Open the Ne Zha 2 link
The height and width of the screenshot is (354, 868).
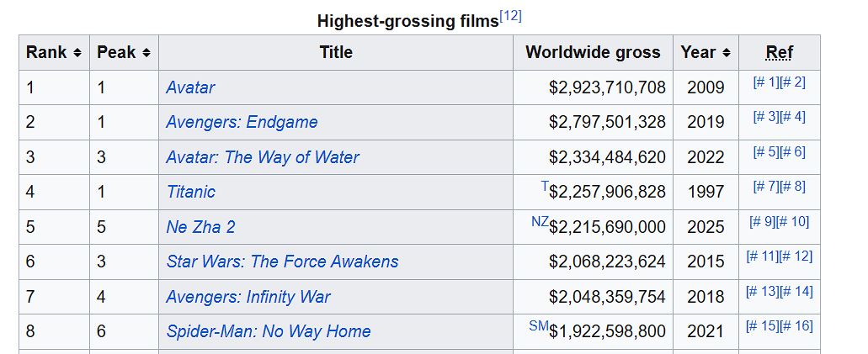pyautogui.click(x=200, y=227)
